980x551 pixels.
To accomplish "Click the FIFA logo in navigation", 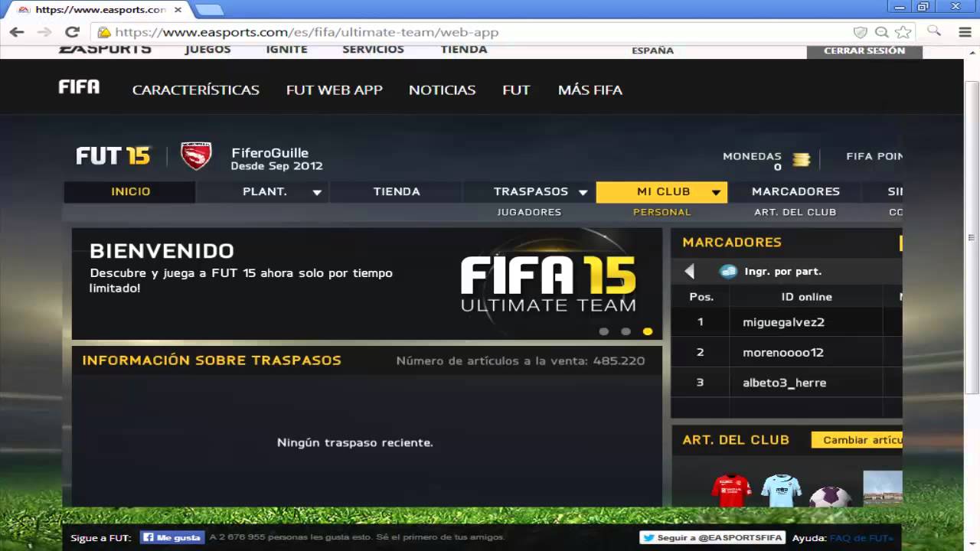I will click(x=79, y=87).
